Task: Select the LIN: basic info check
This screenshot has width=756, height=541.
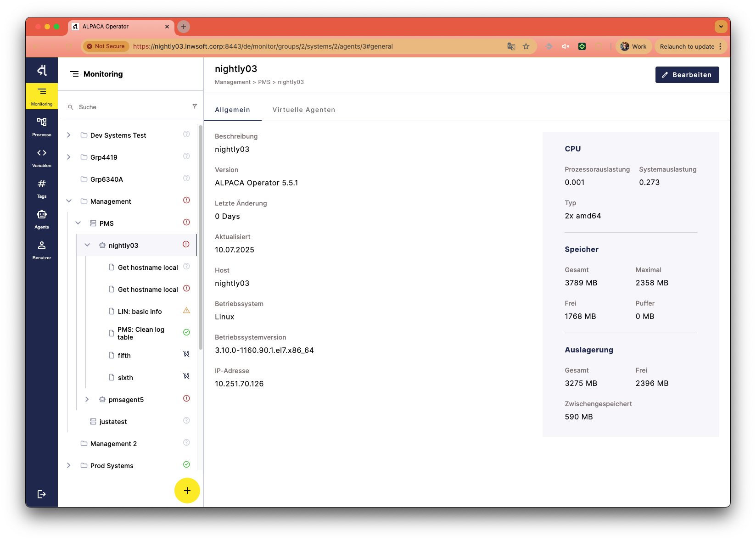Action: [140, 312]
